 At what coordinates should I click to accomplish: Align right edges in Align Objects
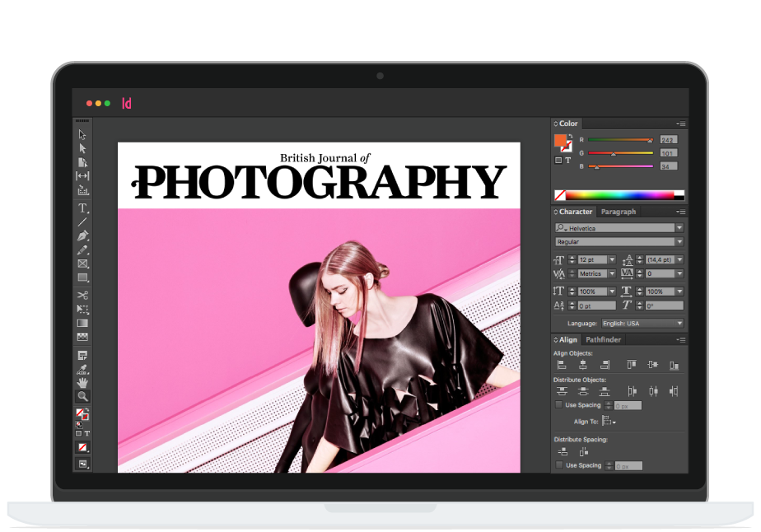pos(605,365)
